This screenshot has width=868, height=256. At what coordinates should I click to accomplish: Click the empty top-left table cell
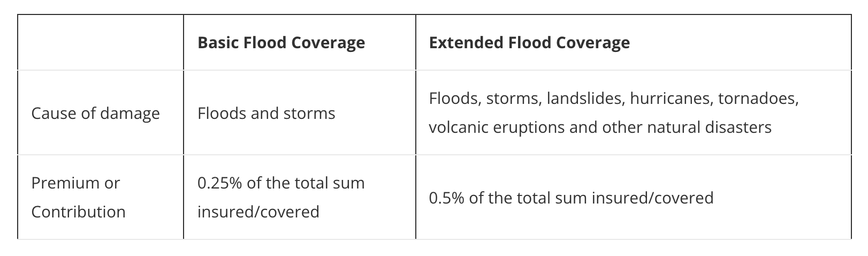(x=101, y=42)
